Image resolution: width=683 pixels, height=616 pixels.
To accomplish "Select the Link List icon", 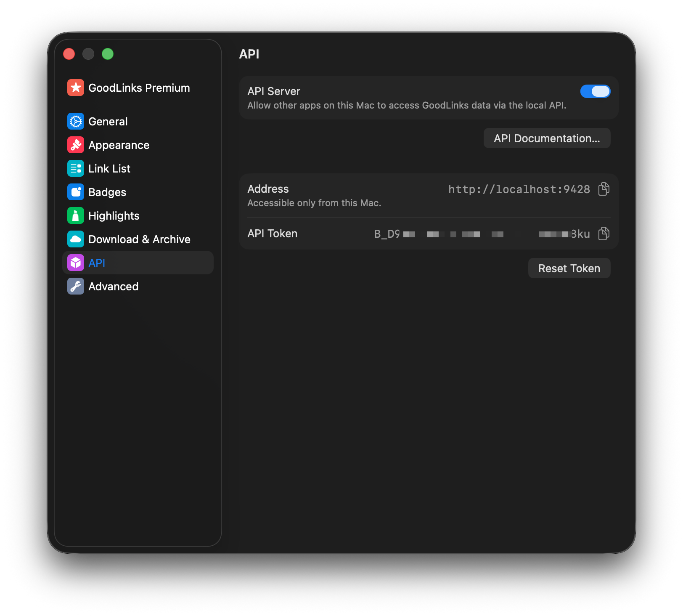I will tap(76, 168).
